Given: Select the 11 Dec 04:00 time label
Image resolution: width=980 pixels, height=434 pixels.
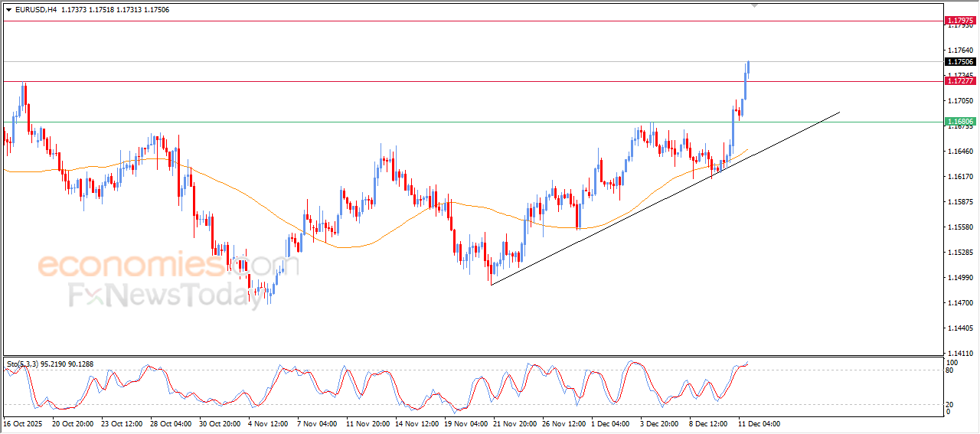Looking at the screenshot, I should (759, 423).
